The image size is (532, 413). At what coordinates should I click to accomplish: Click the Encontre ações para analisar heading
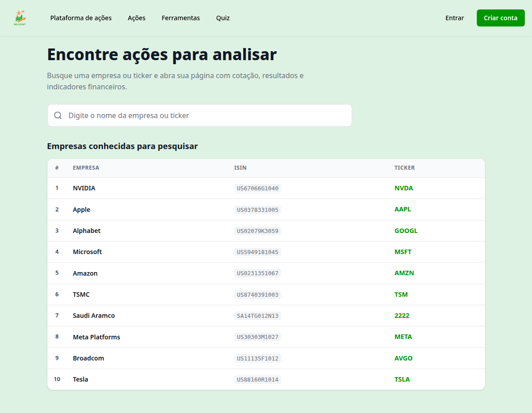[x=162, y=54]
